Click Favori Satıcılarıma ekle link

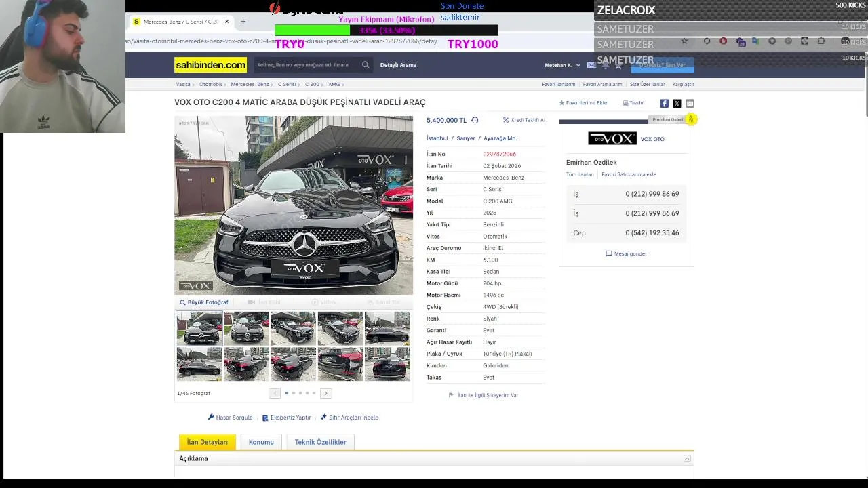tap(629, 175)
